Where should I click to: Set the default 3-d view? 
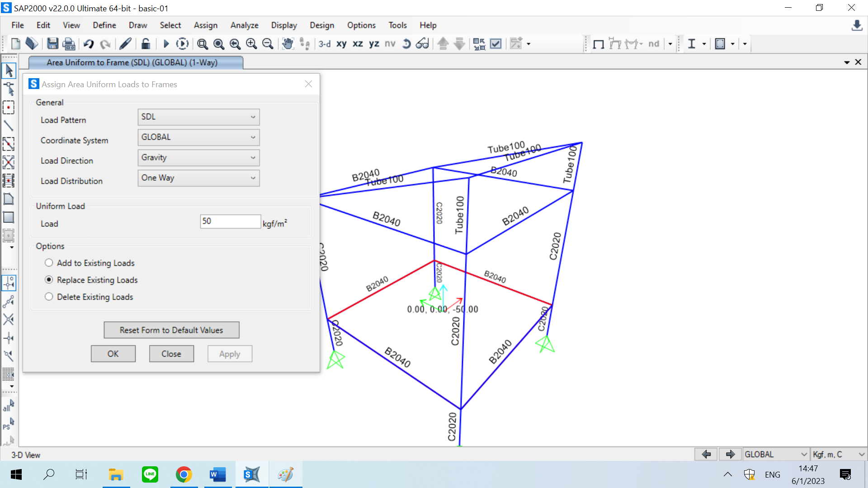[x=324, y=44]
